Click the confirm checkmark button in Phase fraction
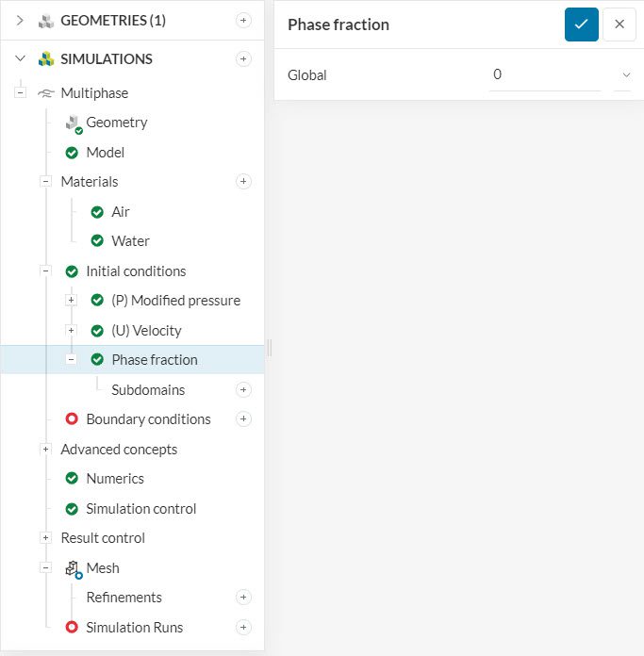The height and width of the screenshot is (656, 644). coord(581,25)
